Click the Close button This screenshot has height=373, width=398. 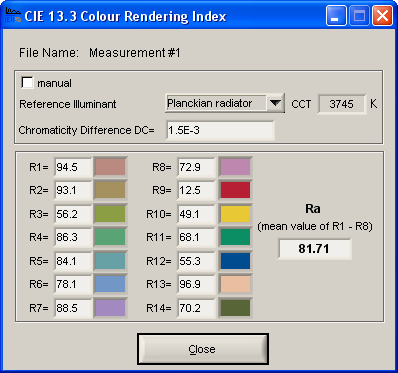(203, 349)
